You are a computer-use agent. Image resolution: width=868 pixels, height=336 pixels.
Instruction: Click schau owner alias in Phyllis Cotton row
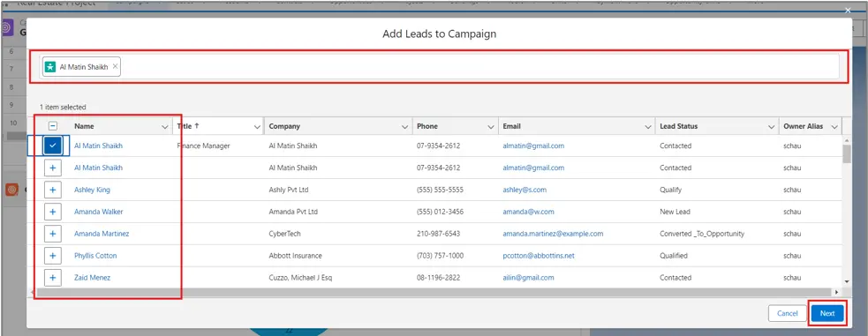tap(792, 256)
